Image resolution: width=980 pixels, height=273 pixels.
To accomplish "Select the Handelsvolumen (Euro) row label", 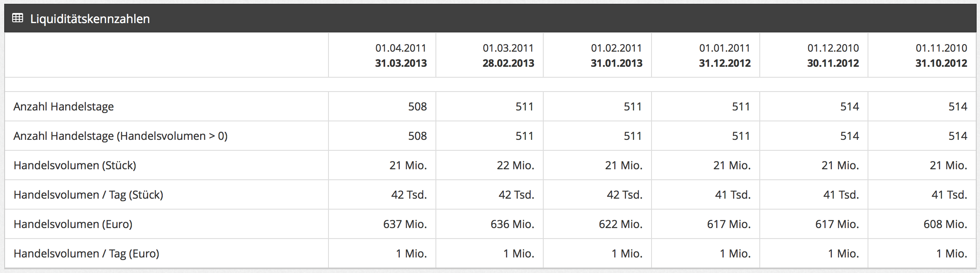I will coord(73,224).
